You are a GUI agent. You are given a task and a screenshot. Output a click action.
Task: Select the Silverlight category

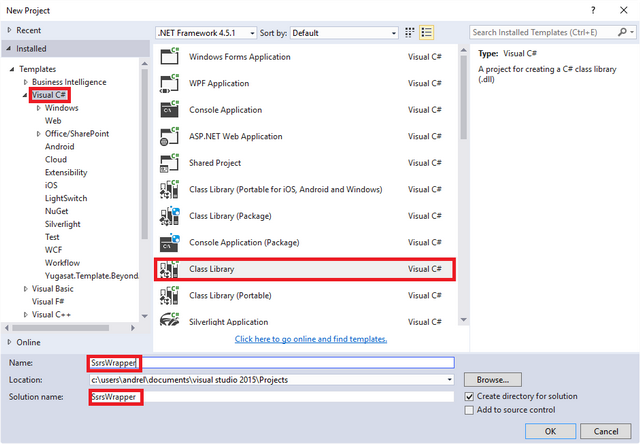(x=62, y=224)
